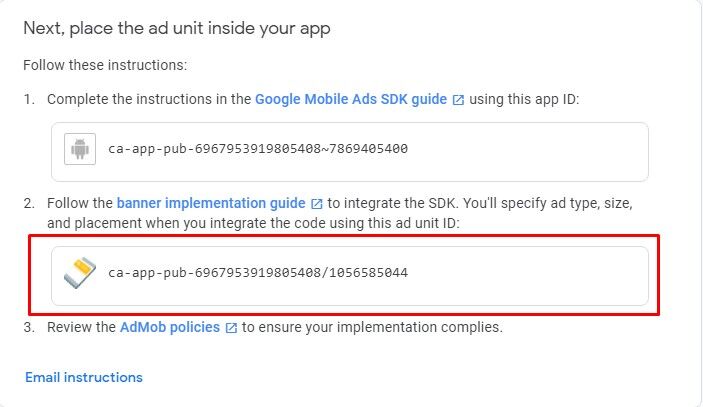Click external-link icon after banner implementation guide
Viewport: 703px width, 407px height.
(317, 203)
